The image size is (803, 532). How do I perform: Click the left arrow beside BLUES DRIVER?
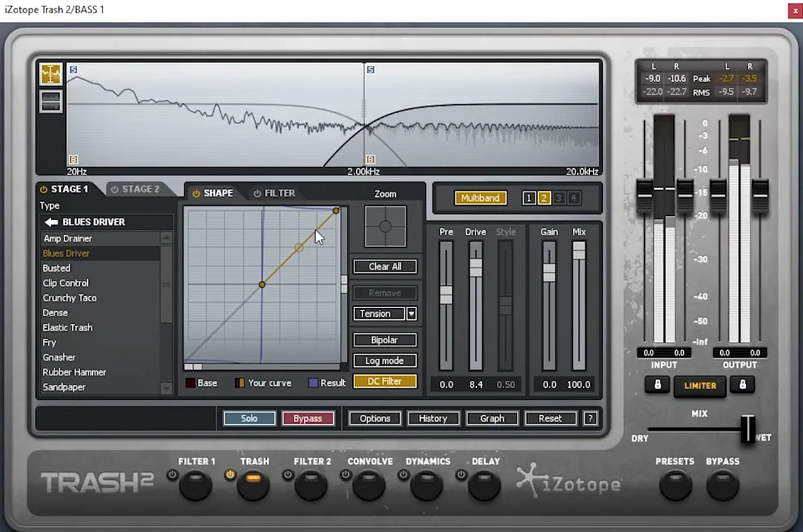[x=51, y=222]
